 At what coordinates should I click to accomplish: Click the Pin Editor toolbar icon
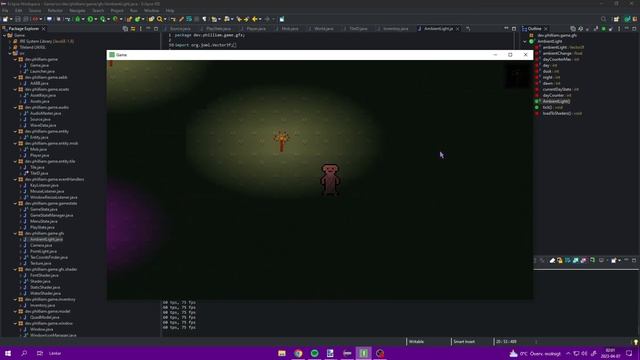pos(282,19)
